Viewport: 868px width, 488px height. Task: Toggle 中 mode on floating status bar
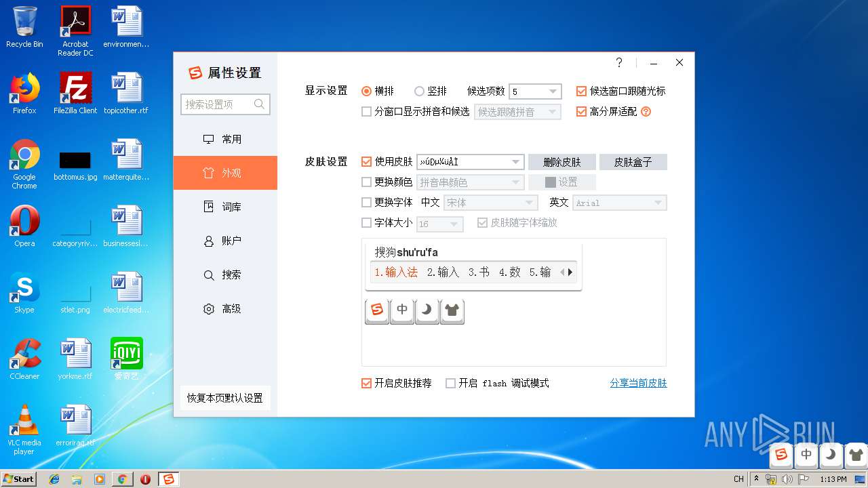(x=806, y=455)
